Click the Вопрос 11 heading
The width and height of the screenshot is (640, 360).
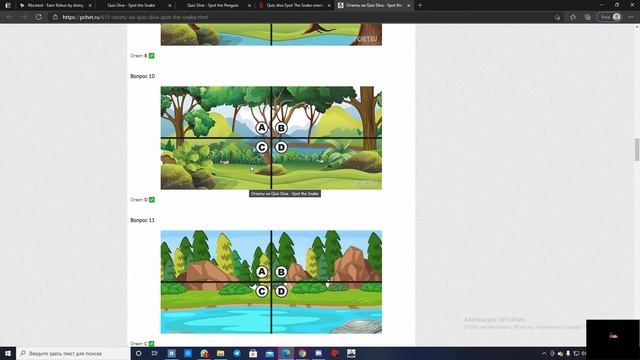coord(142,220)
